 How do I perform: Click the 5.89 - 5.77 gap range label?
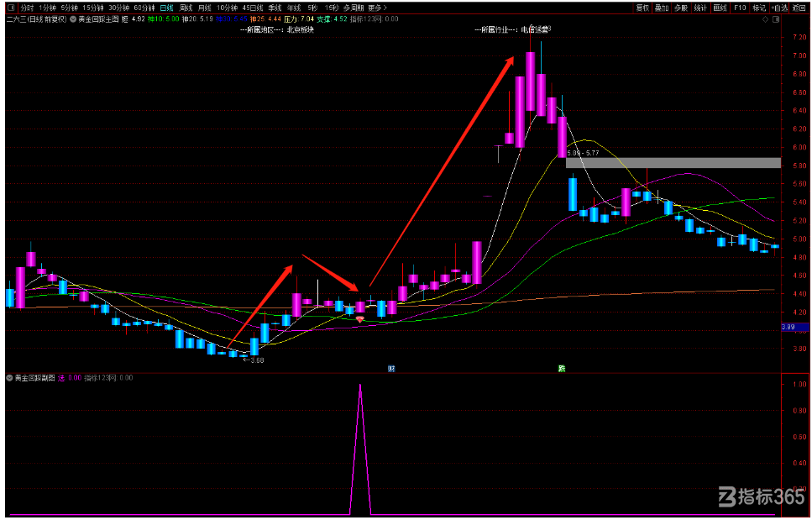click(x=583, y=153)
